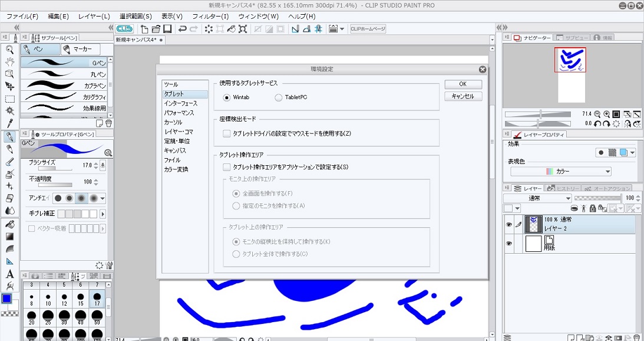Image resolution: width=644 pixels, height=341 pixels.
Task: Switch to the サブビュー tab
Action: 572,37
